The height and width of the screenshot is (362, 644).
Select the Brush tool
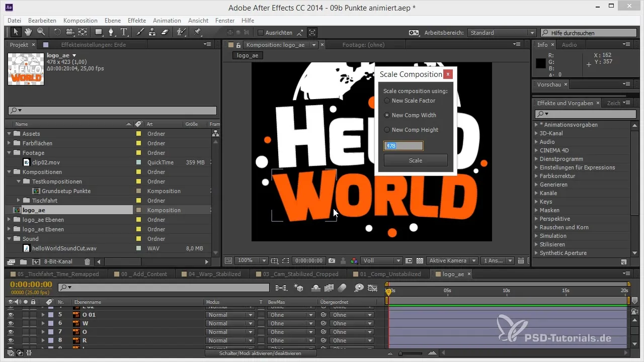tap(141, 32)
